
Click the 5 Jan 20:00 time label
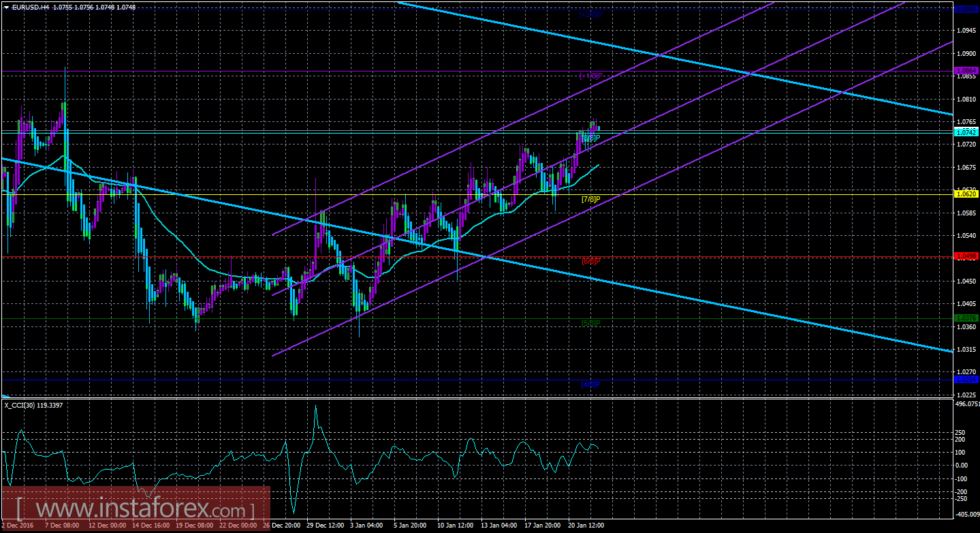pyautogui.click(x=411, y=526)
